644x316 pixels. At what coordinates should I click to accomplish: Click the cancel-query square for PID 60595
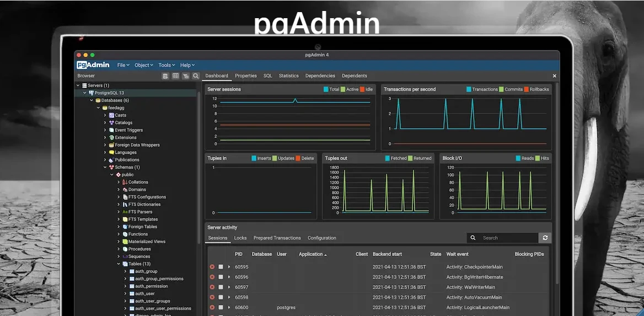(x=221, y=267)
